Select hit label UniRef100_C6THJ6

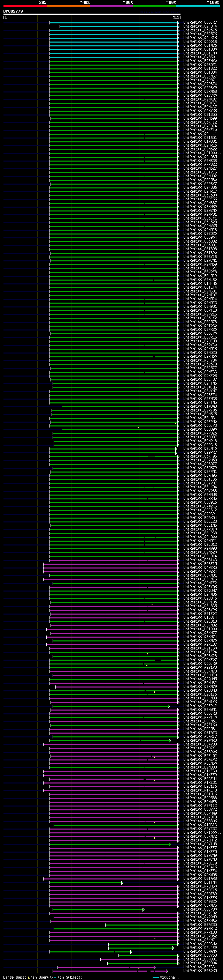click(200, 794)
